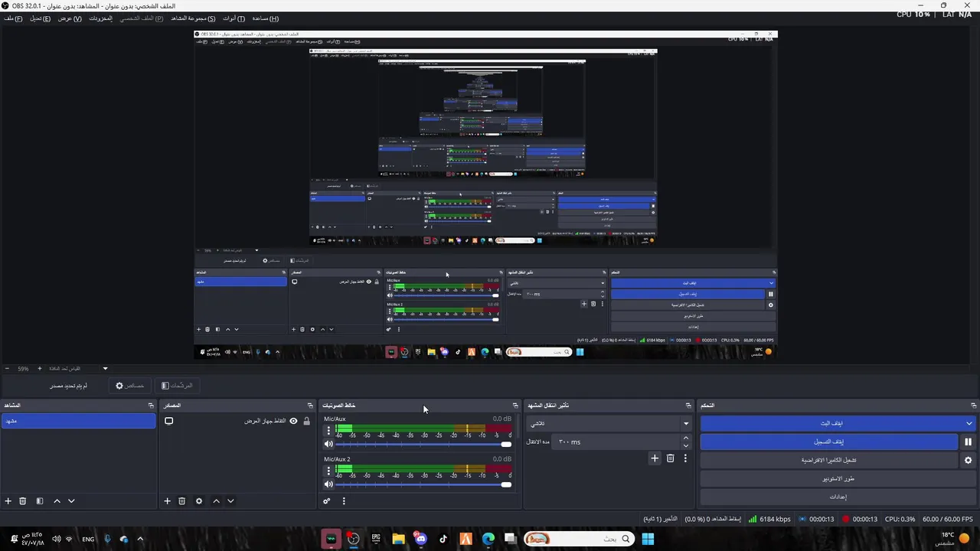The image size is (980, 551).
Task: Move source up arrow in Sources panel
Action: (216, 501)
